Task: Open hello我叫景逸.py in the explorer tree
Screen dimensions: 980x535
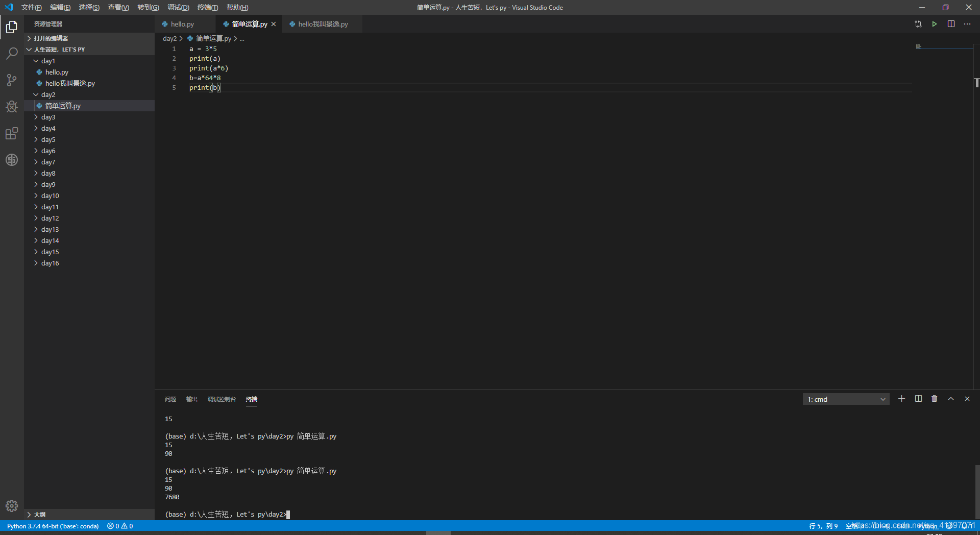Action: (89, 83)
